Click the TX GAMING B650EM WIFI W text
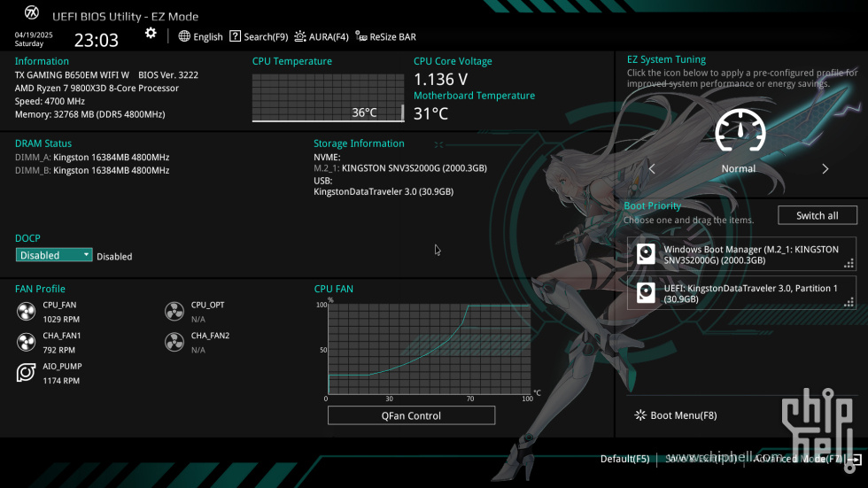Viewport: 868px width, 488px height. [x=72, y=74]
